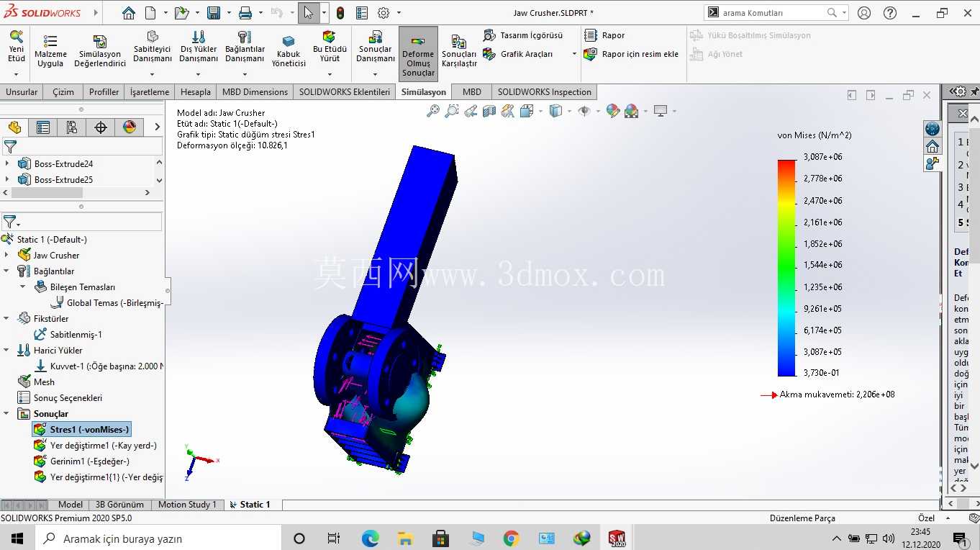Click the von Mises color legend bar
Image resolution: width=980 pixels, height=550 pixels.
click(786, 268)
